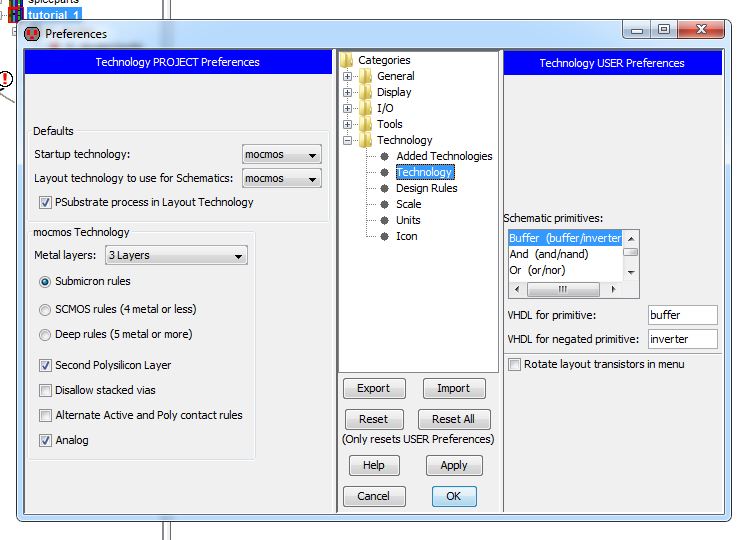Screen dimensions: 744x540
Task: Toggle PSubstrate process in Layout Technology checkbox
Action: point(45,203)
